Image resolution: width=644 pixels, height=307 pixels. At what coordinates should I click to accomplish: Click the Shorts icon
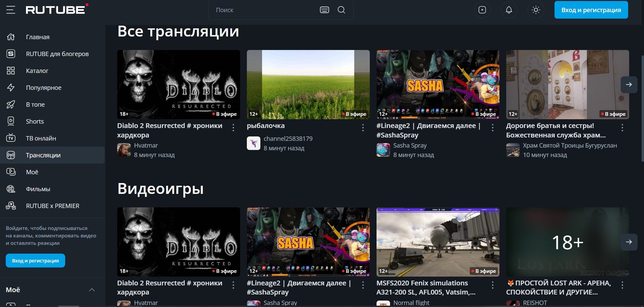click(x=11, y=121)
